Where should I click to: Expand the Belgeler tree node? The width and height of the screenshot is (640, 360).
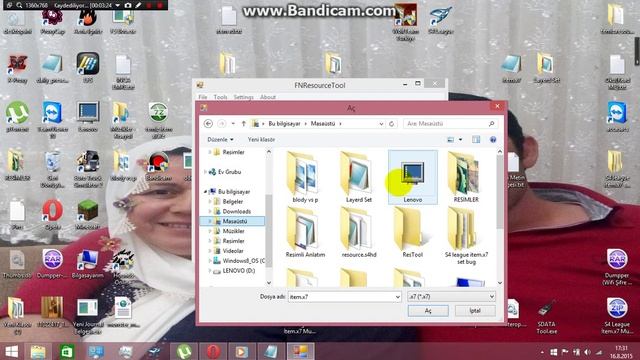(x=210, y=201)
